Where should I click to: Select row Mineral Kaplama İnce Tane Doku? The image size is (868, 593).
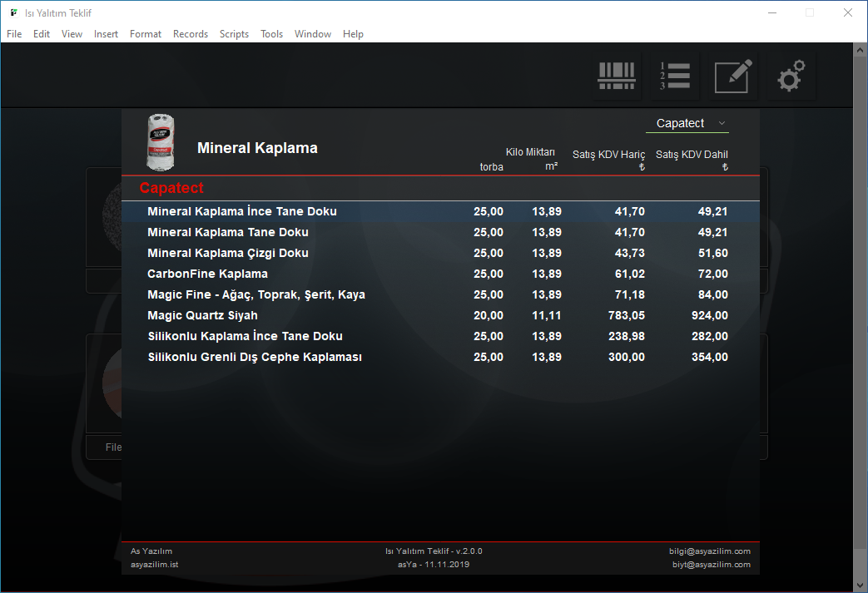[x=440, y=211]
